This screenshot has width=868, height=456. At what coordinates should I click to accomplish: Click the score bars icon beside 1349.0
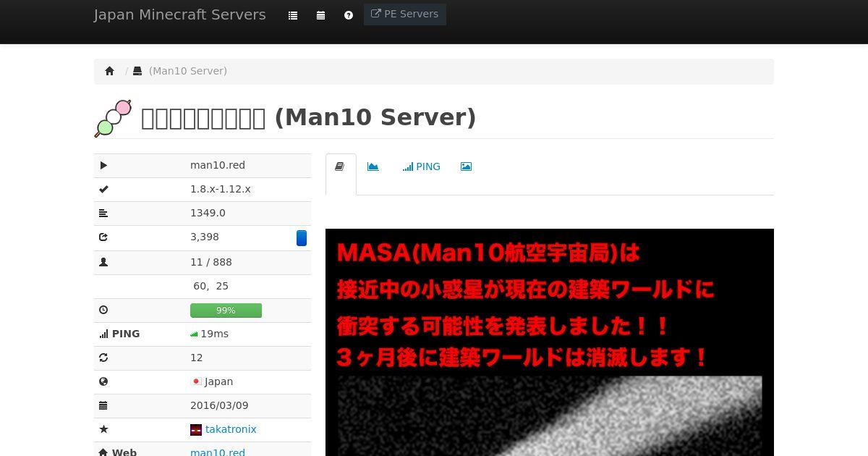[x=103, y=214]
